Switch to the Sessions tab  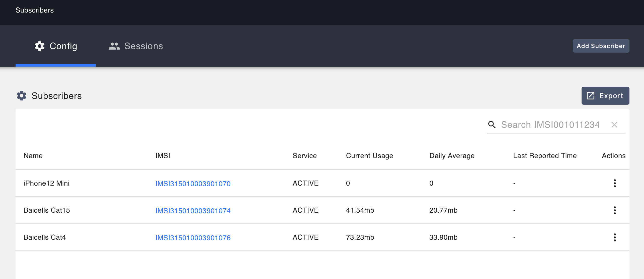coord(136,46)
